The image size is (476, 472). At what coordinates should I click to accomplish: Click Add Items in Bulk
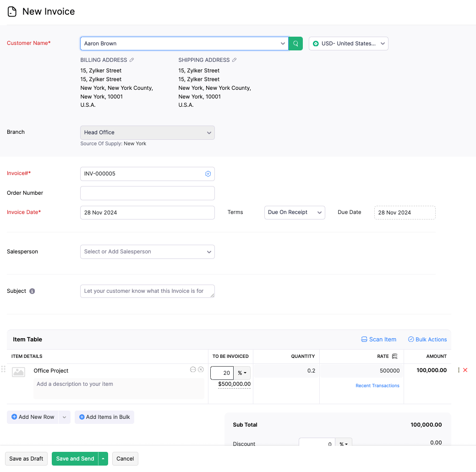click(x=104, y=417)
